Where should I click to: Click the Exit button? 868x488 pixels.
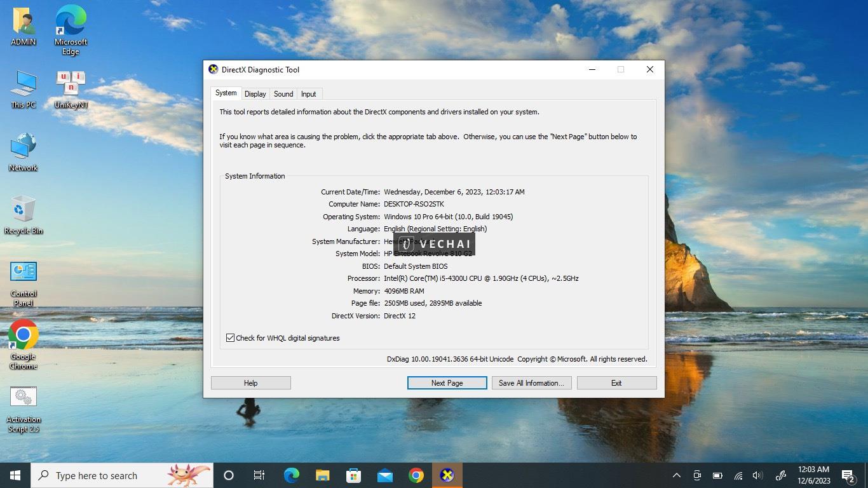point(616,383)
